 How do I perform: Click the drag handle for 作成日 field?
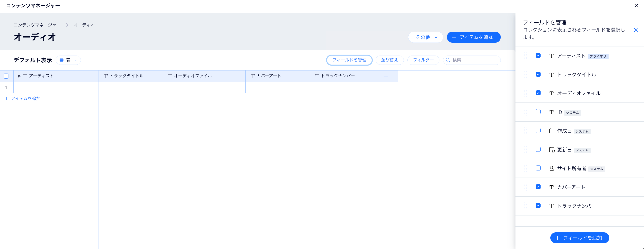(x=525, y=131)
